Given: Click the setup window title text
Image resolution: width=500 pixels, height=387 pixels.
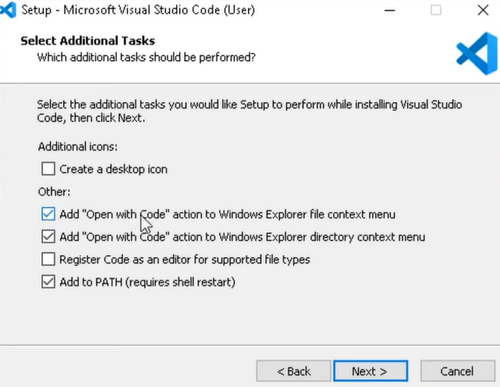Looking at the screenshot, I should [138, 10].
